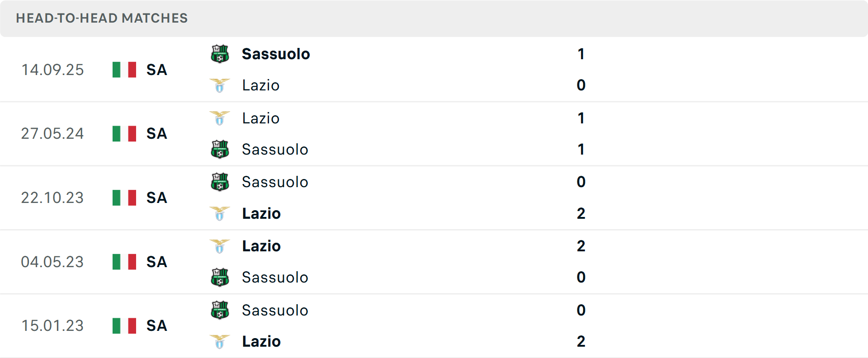Image resolution: width=868 pixels, height=358 pixels.
Task: Click Sassuolo crest in 15.01.23 match
Action: click(220, 310)
